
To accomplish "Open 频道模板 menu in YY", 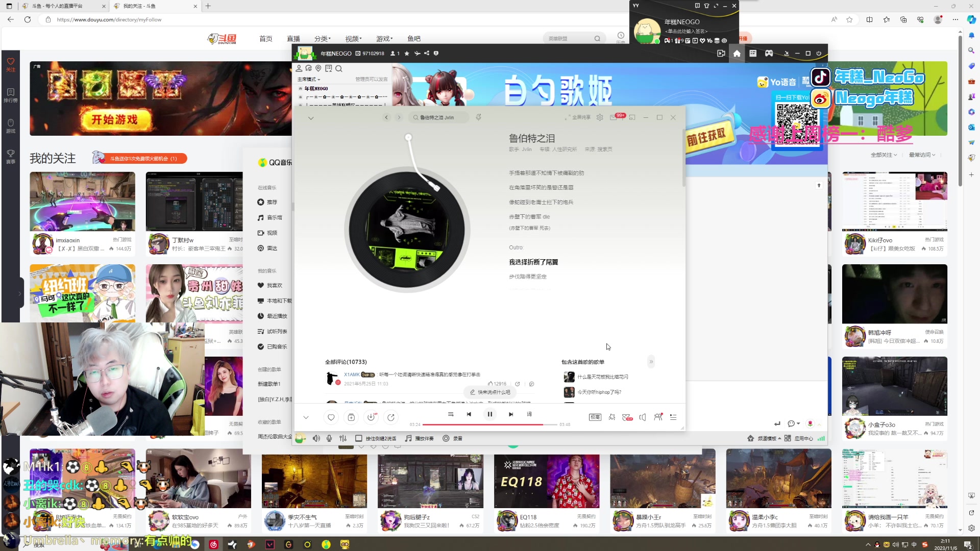I will click(764, 438).
